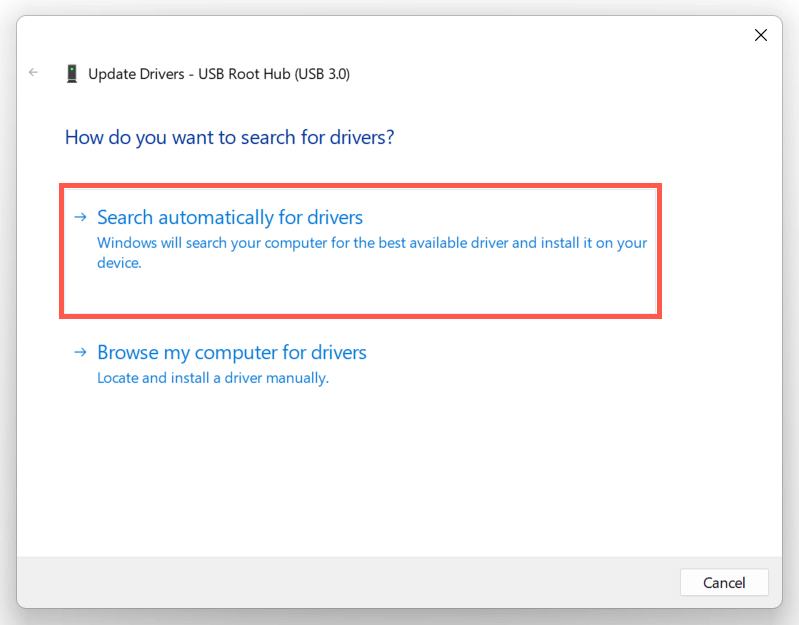
Task: Click the word "device." in the automatic search description
Action: click(119, 264)
